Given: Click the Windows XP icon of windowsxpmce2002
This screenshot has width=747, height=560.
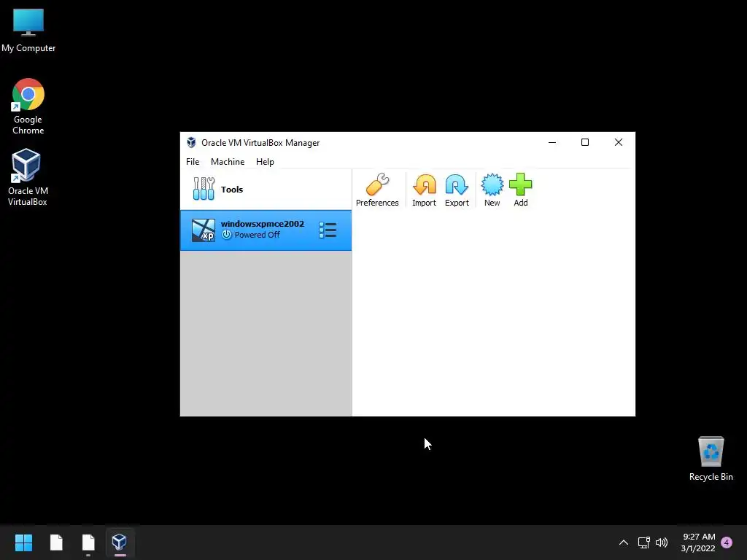Looking at the screenshot, I should coord(204,230).
